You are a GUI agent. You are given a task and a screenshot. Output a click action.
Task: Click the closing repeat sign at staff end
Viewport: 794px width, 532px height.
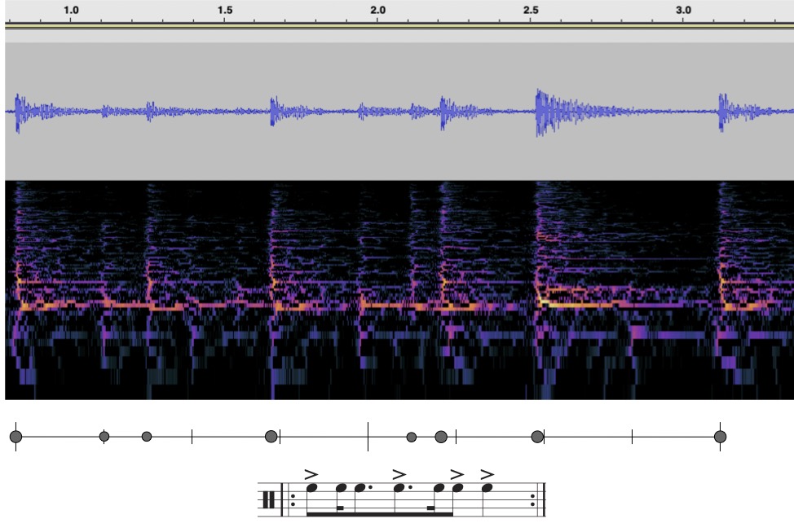[x=535, y=499]
